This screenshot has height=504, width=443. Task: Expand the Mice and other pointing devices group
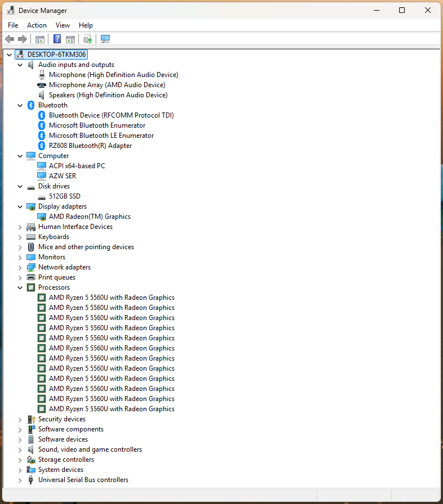tap(20, 247)
